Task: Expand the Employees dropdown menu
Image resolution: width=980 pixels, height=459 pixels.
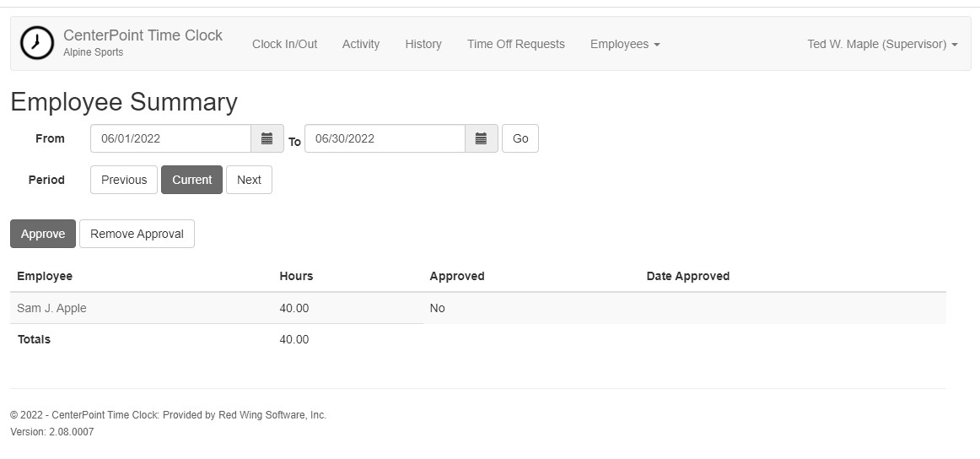Action: (625, 44)
